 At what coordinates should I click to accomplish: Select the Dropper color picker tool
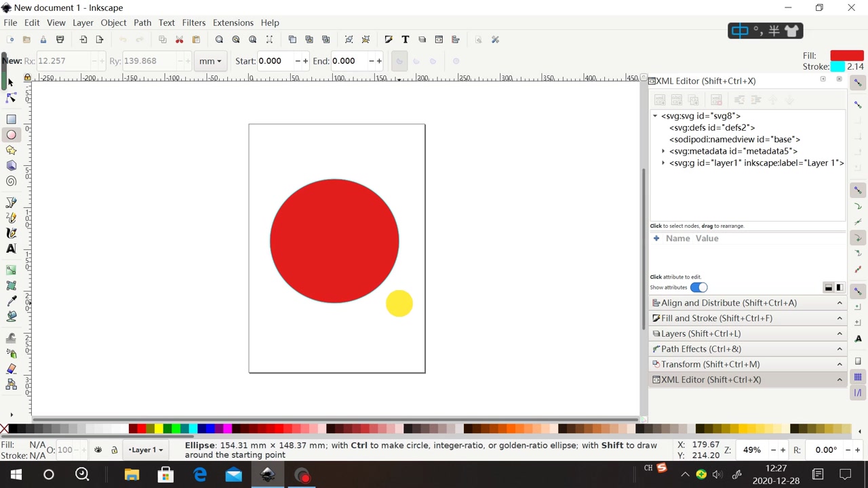(11, 302)
